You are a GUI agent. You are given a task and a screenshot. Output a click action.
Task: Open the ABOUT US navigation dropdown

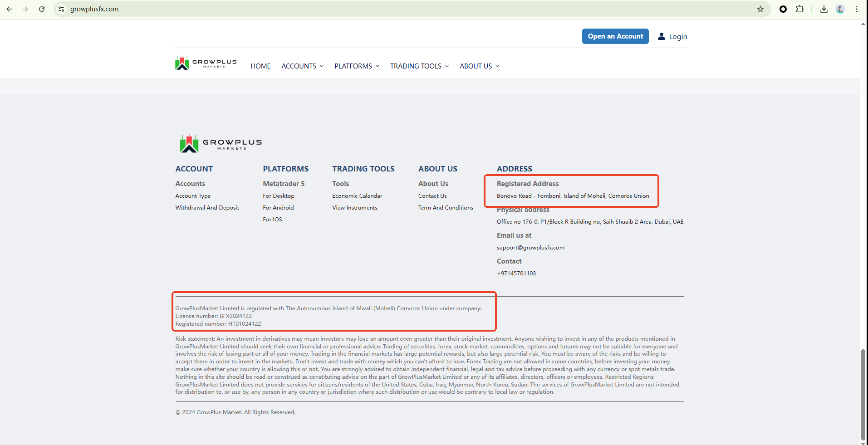[x=479, y=66]
